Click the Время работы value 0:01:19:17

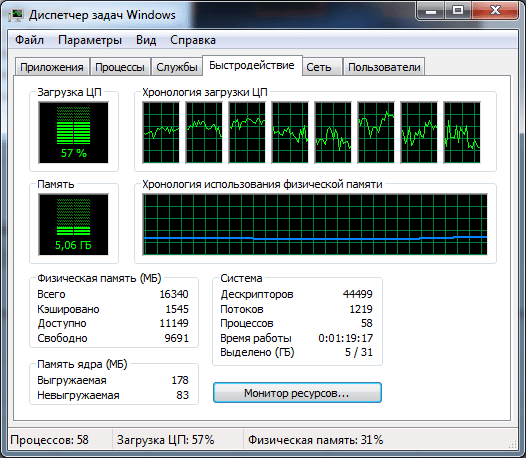[346, 338]
